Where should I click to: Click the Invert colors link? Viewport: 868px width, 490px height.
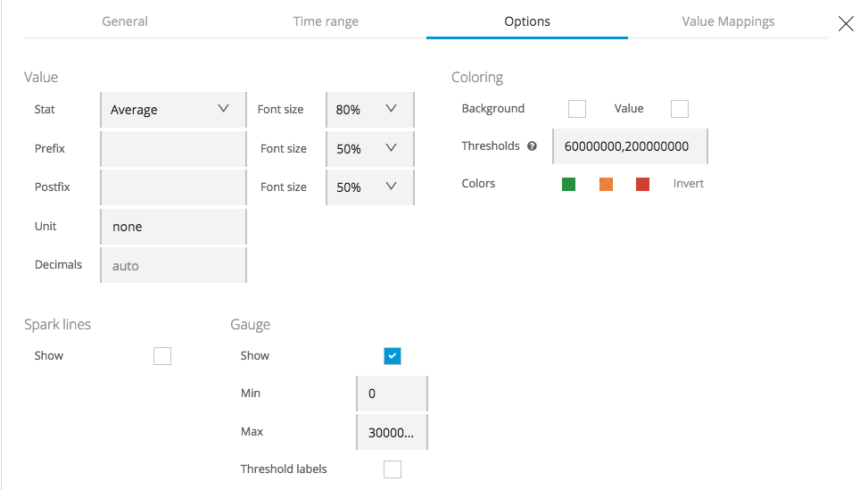tap(688, 184)
